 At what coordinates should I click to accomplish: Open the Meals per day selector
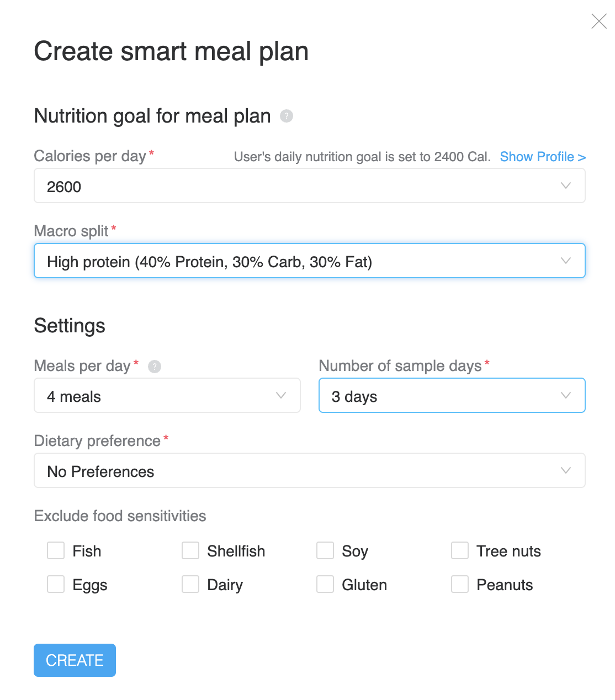click(167, 395)
